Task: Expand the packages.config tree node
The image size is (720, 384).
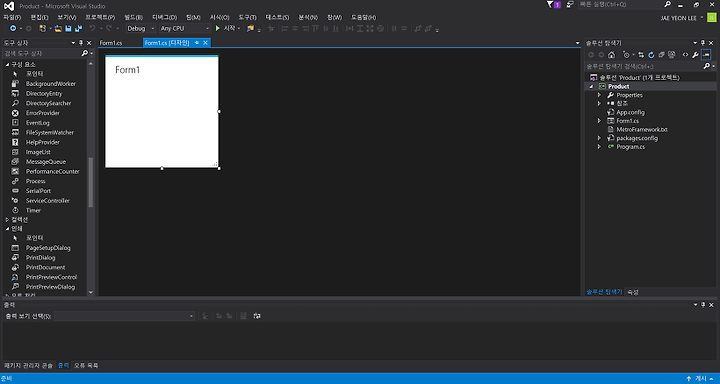Action: (599, 138)
